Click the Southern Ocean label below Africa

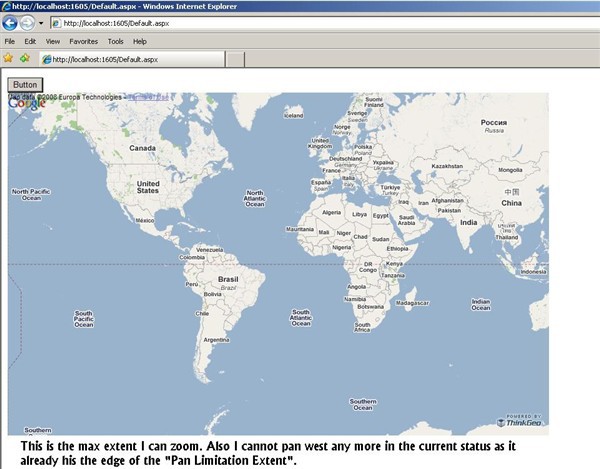363,404
